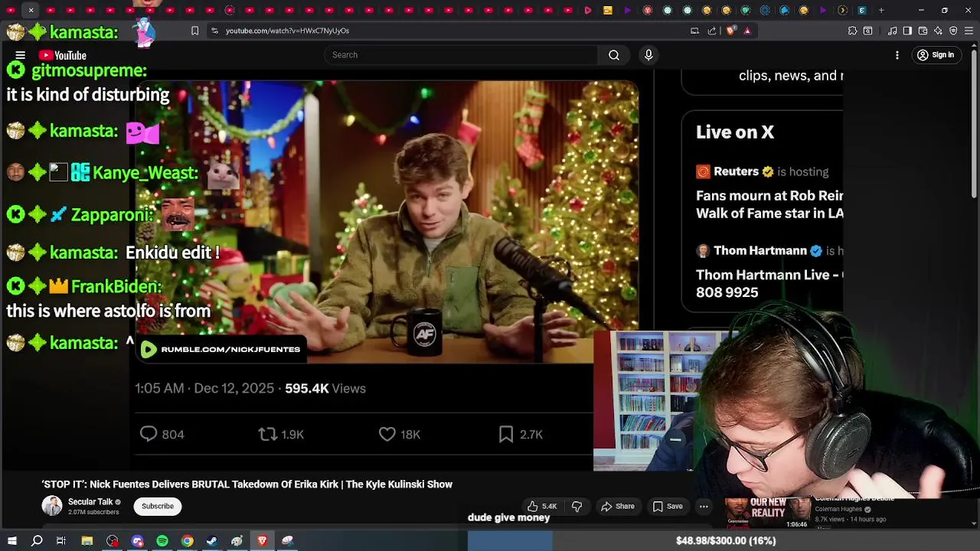Open Leo AI sparkle icon

(938, 31)
